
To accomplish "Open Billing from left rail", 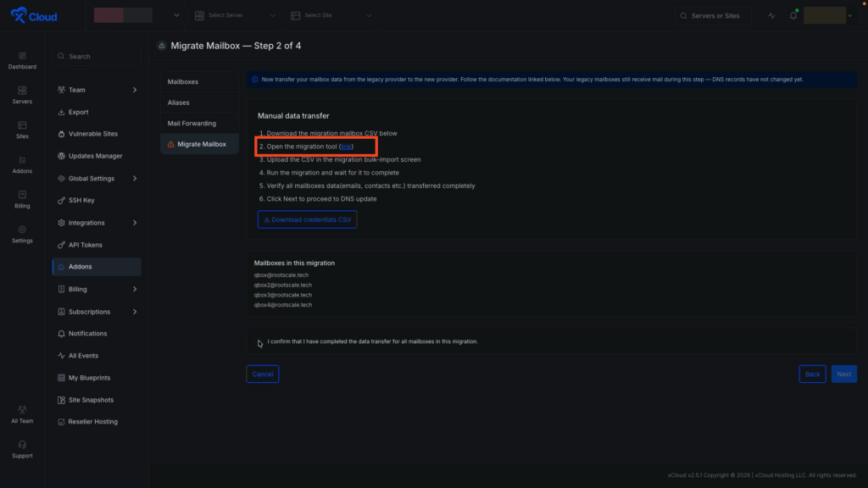I will click(x=22, y=200).
